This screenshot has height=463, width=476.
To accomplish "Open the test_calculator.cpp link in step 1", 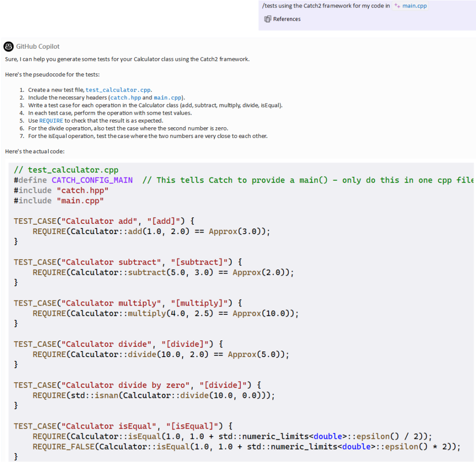I will tap(118, 90).
